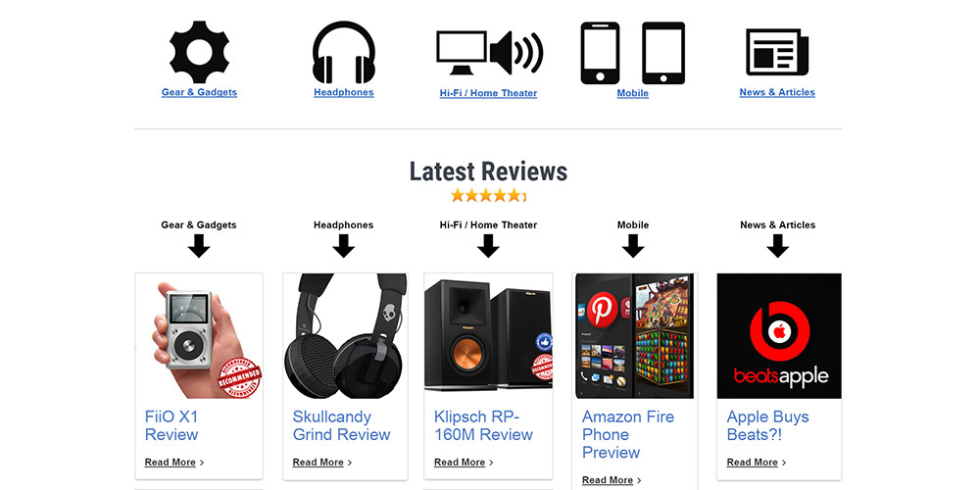
Task: Go to the News & Articles link
Action: [777, 92]
